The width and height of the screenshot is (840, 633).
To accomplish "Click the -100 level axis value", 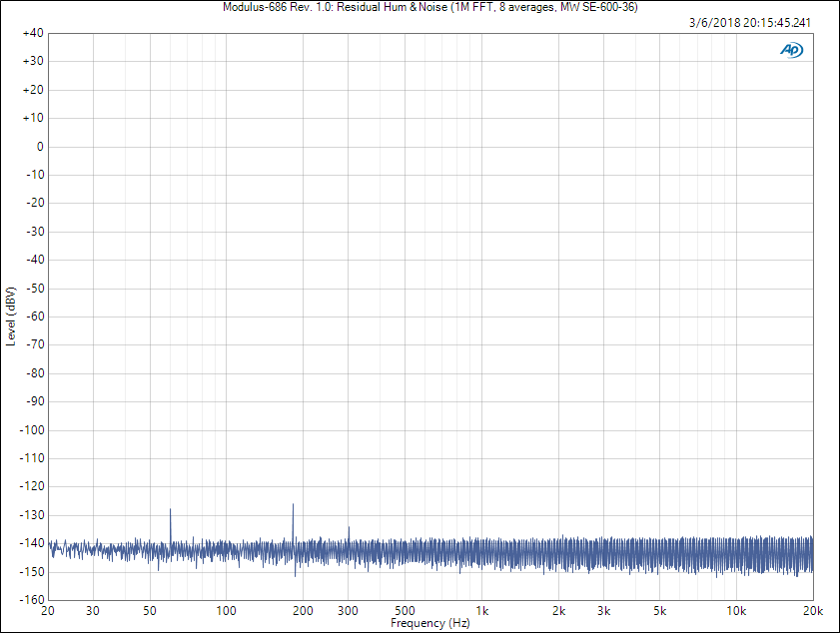I will [x=32, y=430].
